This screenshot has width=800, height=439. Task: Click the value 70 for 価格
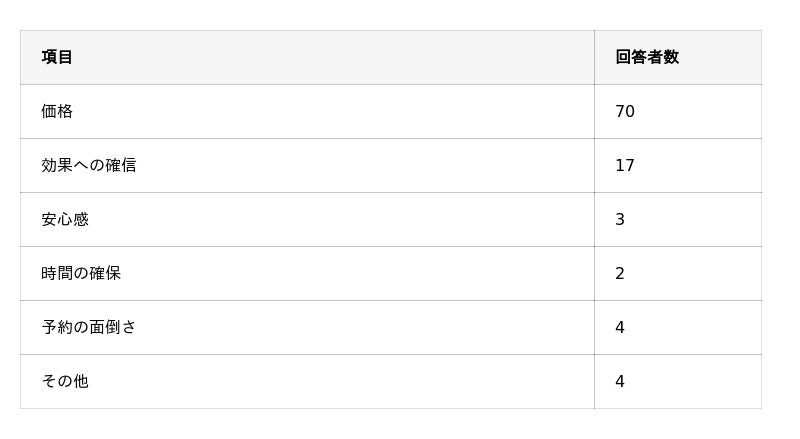point(625,111)
